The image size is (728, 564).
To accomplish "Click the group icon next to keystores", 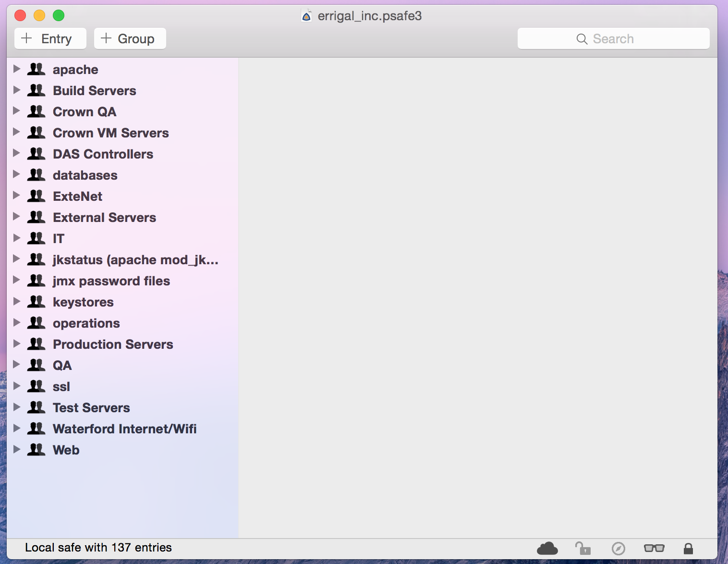I will [36, 302].
